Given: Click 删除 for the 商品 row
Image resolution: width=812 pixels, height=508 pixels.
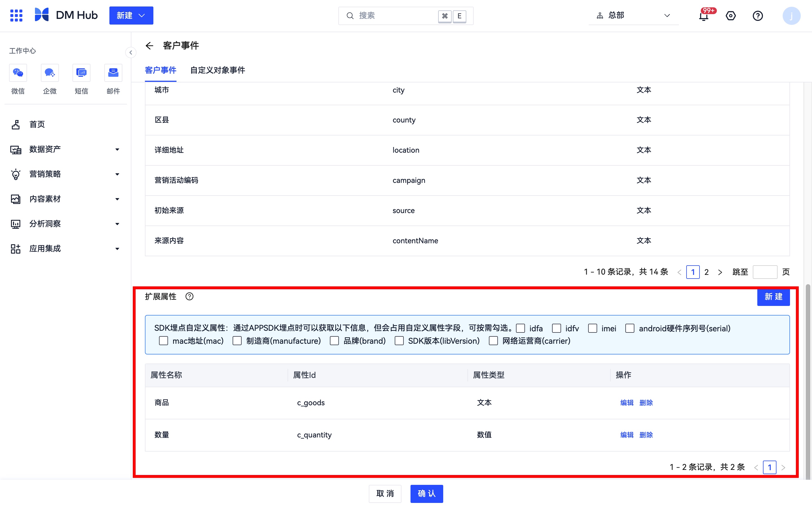Looking at the screenshot, I should point(646,403).
